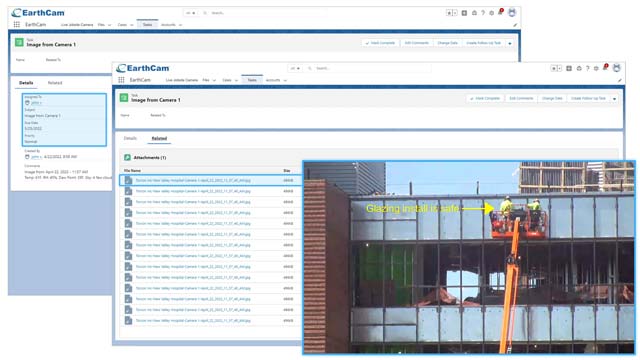Viewport: 640px width, 360px height.
Task: Open the Cases tab in back window
Action: [122, 25]
